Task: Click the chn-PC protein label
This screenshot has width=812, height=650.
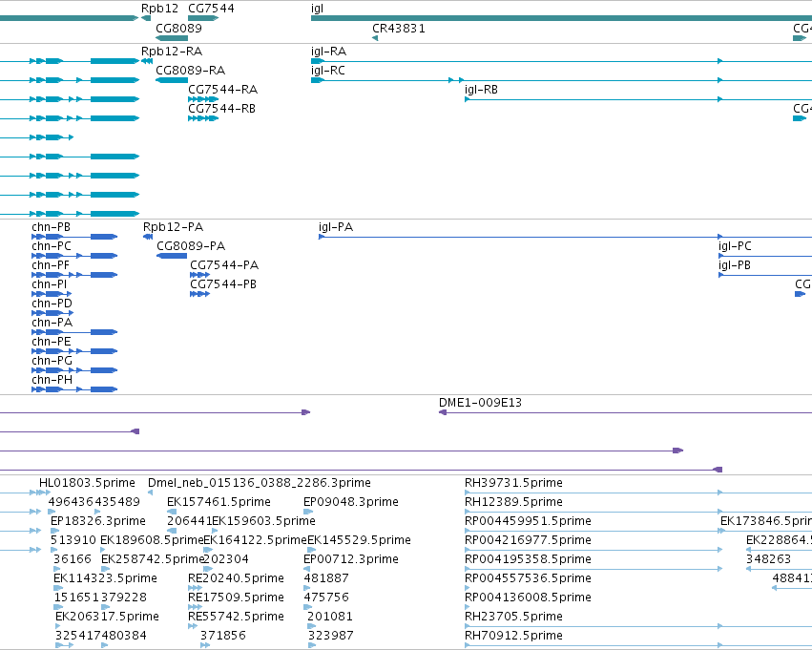Action: point(52,246)
